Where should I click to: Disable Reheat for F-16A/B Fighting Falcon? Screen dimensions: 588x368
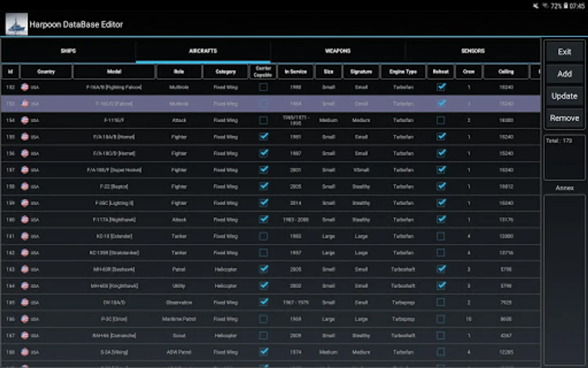441,87
